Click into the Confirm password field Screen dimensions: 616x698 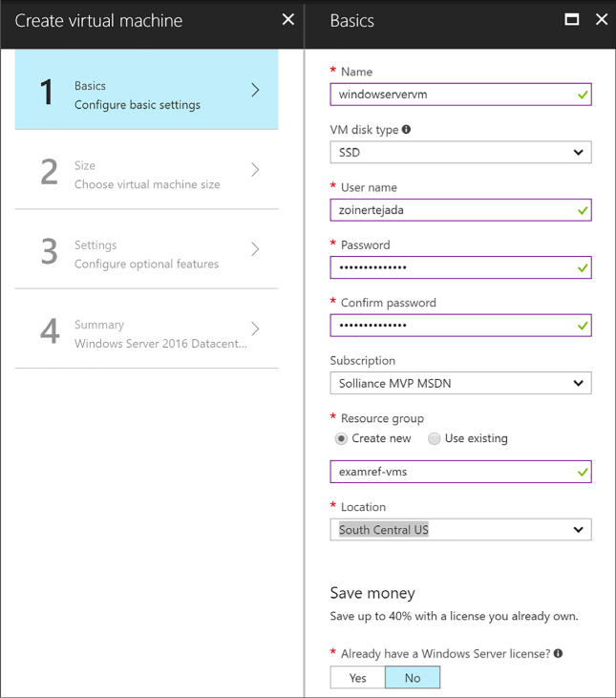pos(460,326)
